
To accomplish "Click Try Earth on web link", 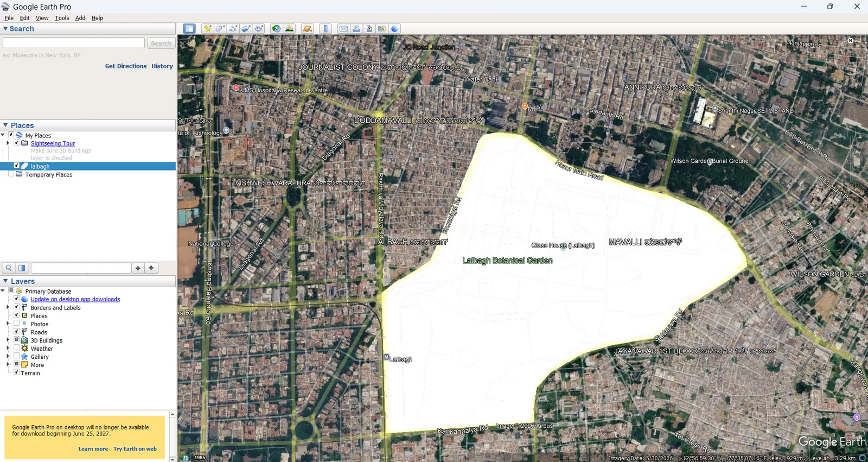I will 135,449.
